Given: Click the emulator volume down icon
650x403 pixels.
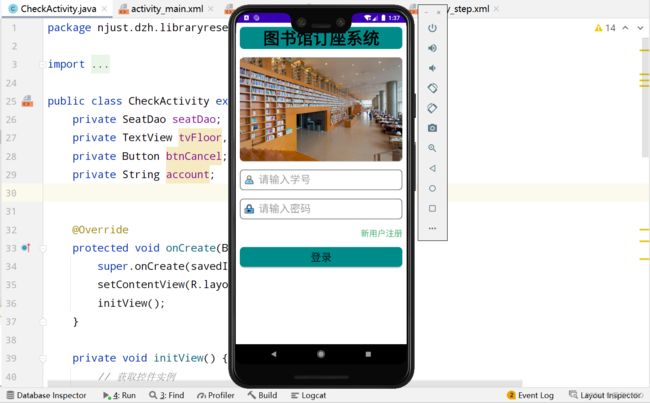Looking at the screenshot, I should (x=432, y=68).
